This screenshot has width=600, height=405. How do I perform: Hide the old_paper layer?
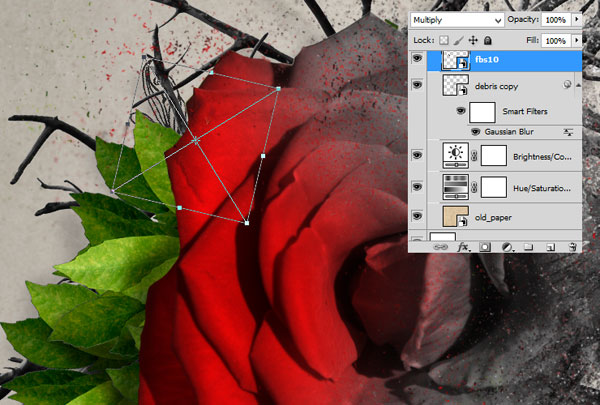pyautogui.click(x=418, y=216)
